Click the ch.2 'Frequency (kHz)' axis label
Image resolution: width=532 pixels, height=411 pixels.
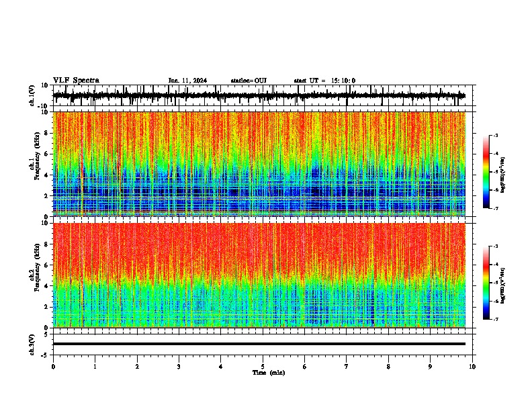[x=37, y=267]
